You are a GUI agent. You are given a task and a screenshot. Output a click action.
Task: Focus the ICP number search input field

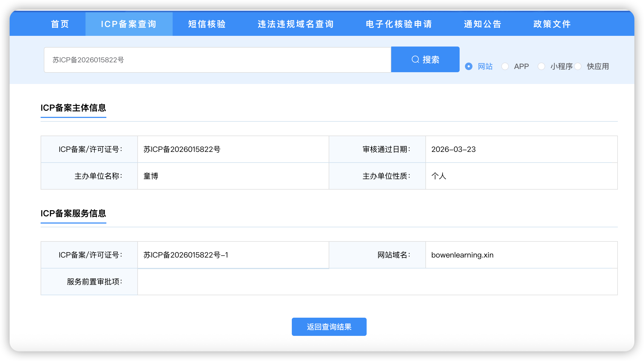click(217, 60)
